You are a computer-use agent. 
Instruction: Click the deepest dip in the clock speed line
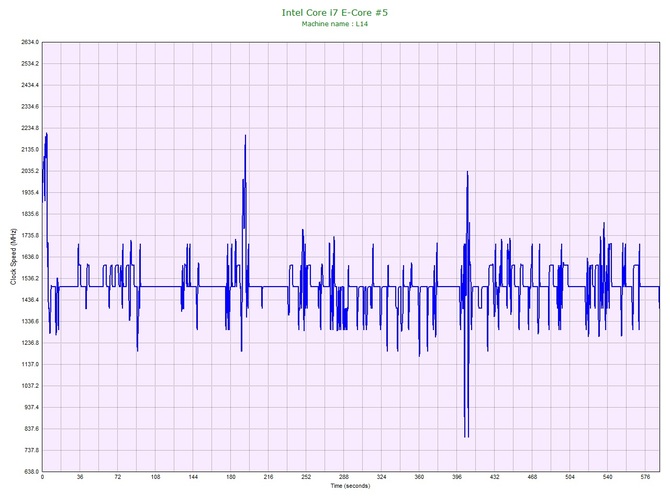[466, 436]
